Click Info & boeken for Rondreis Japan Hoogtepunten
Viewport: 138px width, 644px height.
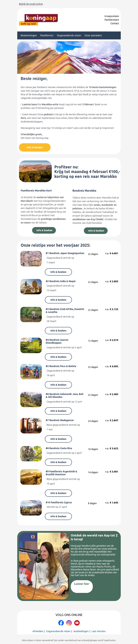[x=58, y=272]
